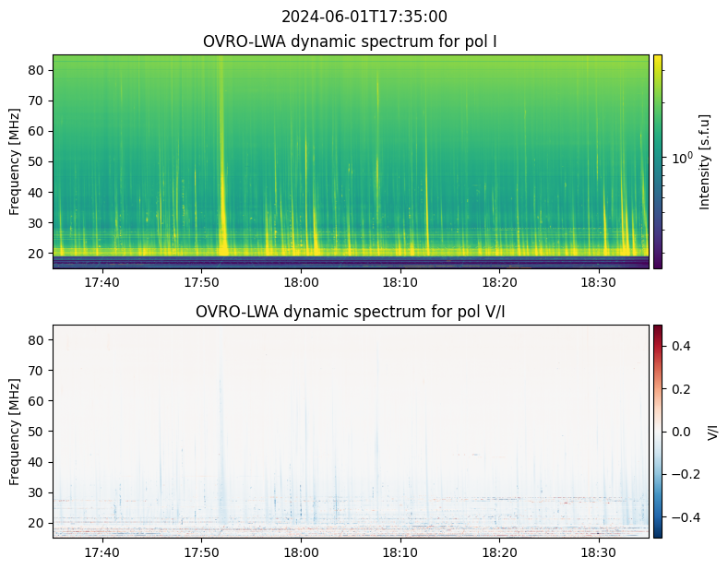Click the Frequency [MHz] label of bottom plot
This screenshot has height=569, width=728.
pyautogui.click(x=15, y=431)
